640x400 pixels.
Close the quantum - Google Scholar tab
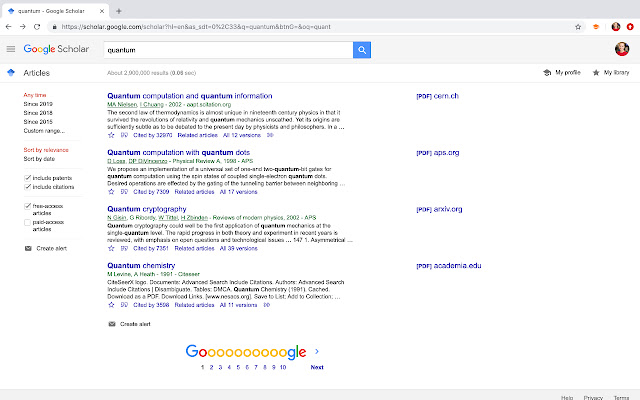[102, 11]
